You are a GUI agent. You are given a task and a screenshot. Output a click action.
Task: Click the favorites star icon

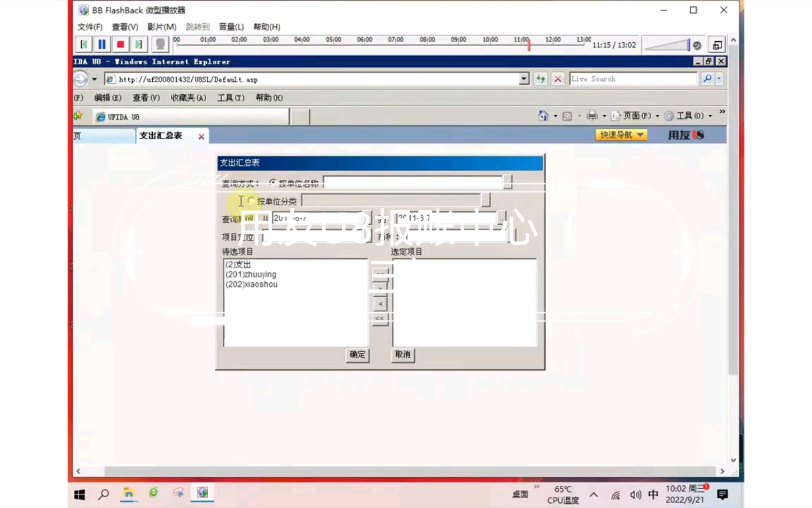(78, 116)
